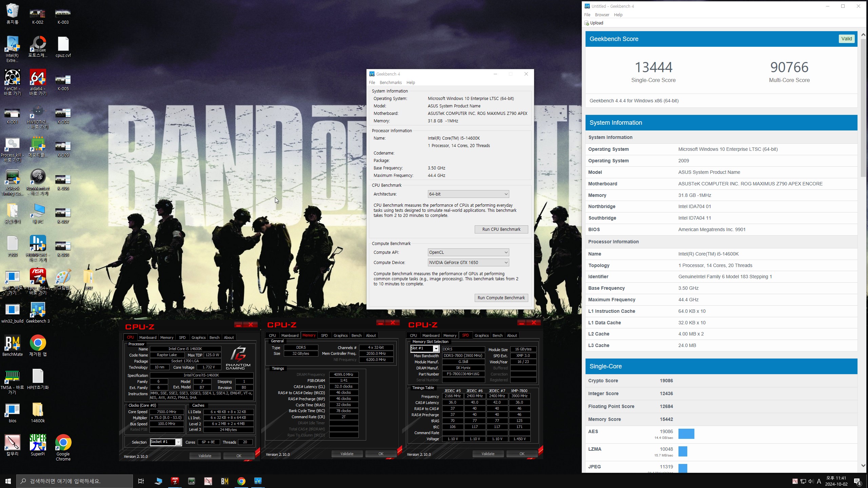This screenshot has width=868, height=488.
Task: Click Validate in the first CPU-Z window
Action: (x=205, y=456)
